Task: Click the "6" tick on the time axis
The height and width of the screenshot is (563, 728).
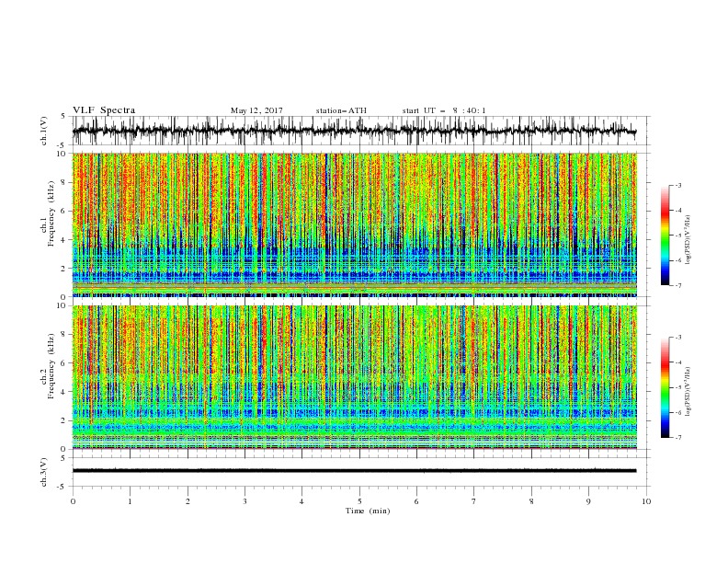Action: pyautogui.click(x=416, y=501)
